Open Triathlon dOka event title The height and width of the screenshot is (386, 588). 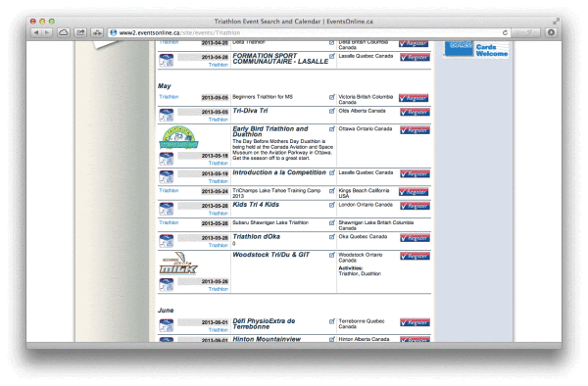tap(257, 237)
